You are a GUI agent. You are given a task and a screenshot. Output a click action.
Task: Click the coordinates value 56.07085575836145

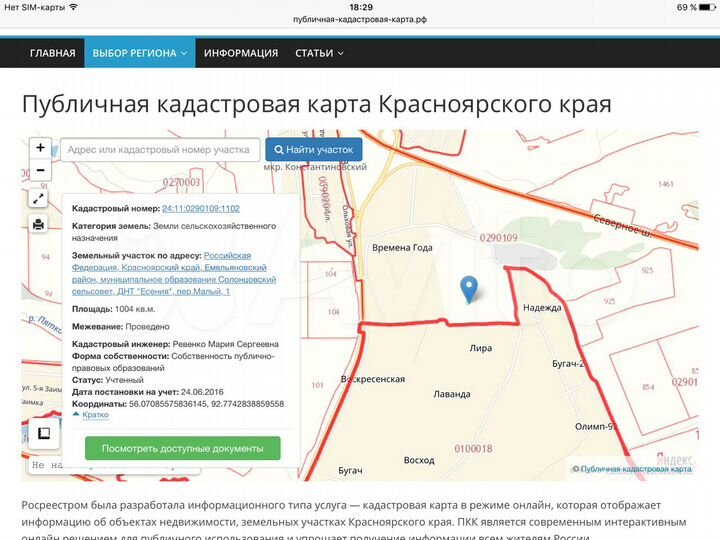coord(168,404)
